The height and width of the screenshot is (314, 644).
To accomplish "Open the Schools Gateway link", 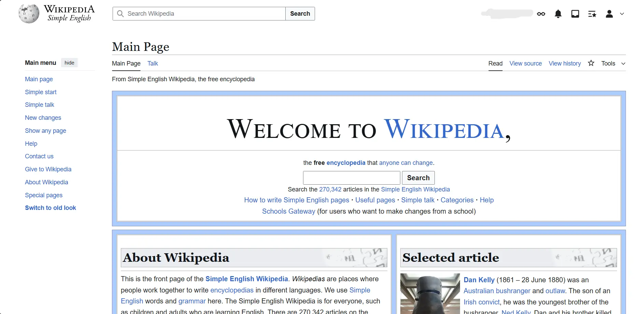I will pyautogui.click(x=288, y=211).
